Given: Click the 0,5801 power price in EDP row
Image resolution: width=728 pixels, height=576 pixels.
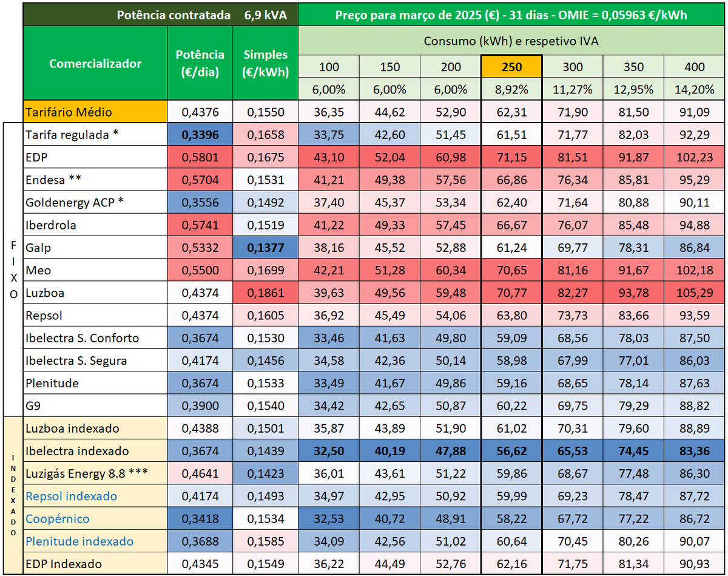Looking at the screenshot, I should pyautogui.click(x=200, y=157).
